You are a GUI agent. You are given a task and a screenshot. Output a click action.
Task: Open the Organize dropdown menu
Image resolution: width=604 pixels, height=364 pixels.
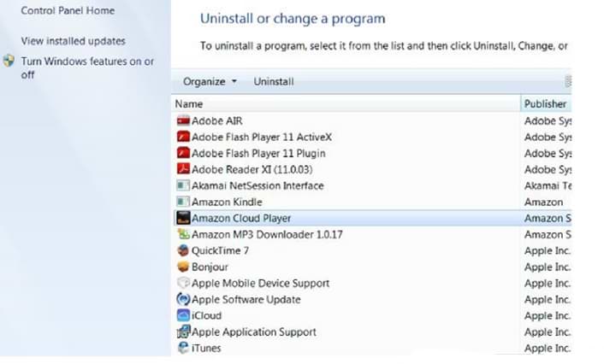(x=210, y=81)
